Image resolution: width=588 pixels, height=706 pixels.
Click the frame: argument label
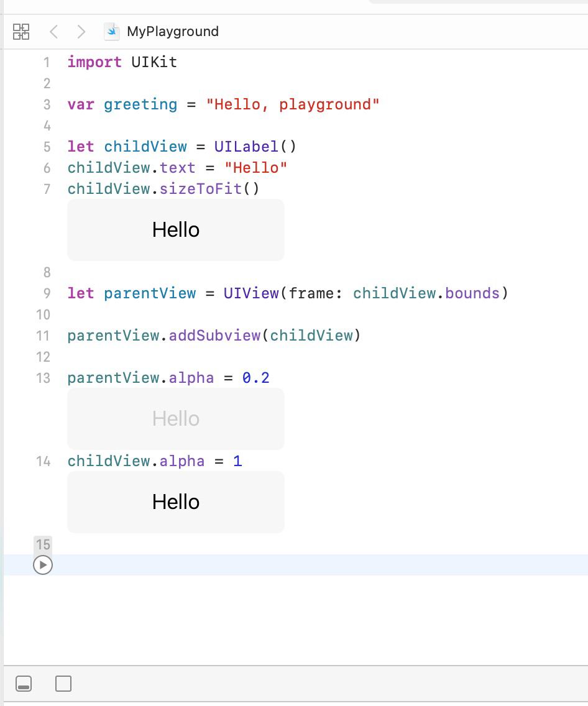coord(315,293)
